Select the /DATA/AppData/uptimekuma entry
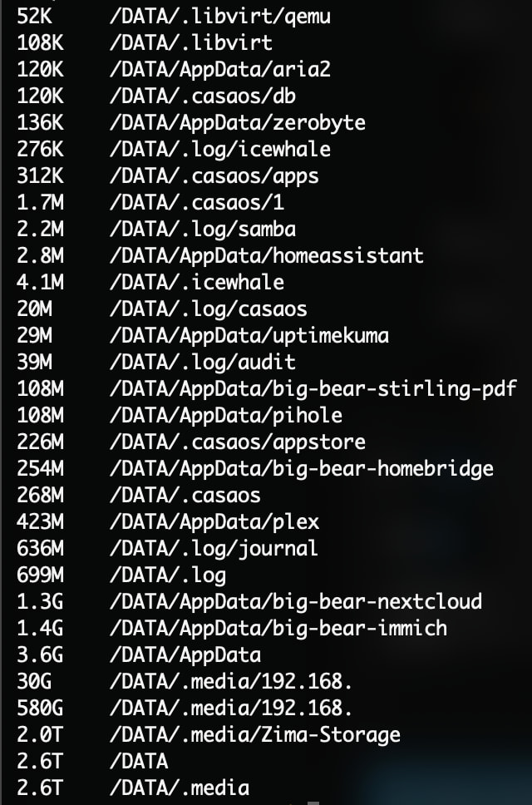 (x=249, y=335)
